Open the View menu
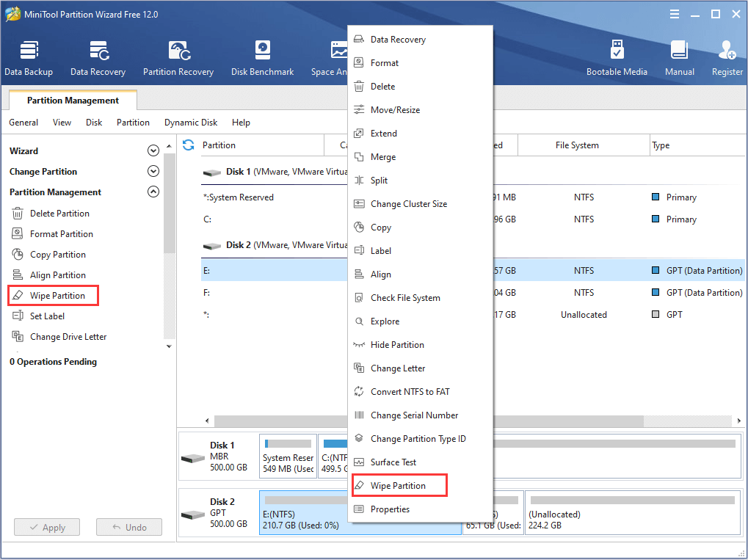748x560 pixels. tap(62, 123)
